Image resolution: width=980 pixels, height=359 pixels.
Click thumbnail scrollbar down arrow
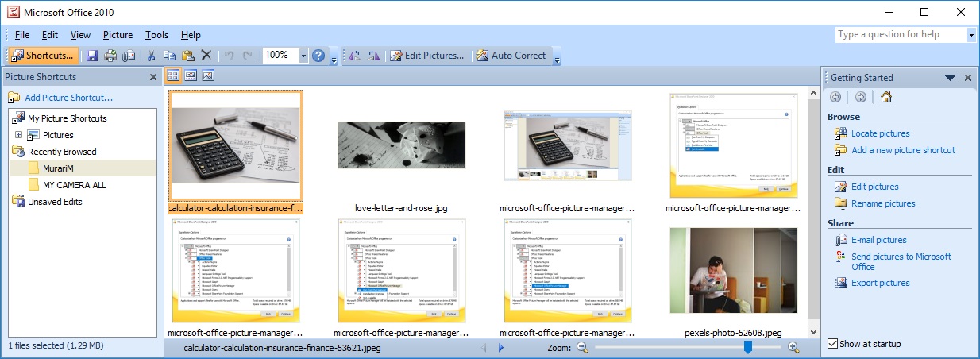tap(812, 330)
